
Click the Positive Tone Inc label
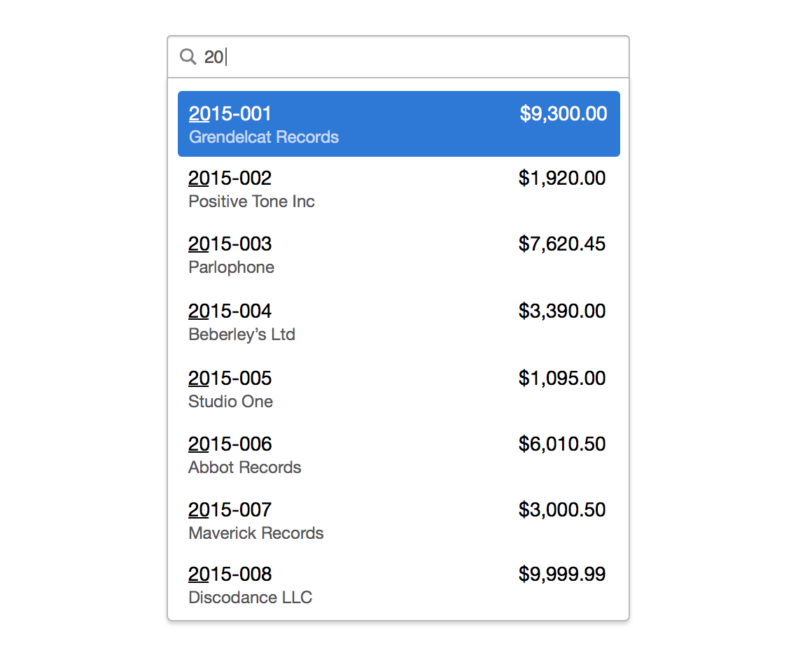click(251, 202)
